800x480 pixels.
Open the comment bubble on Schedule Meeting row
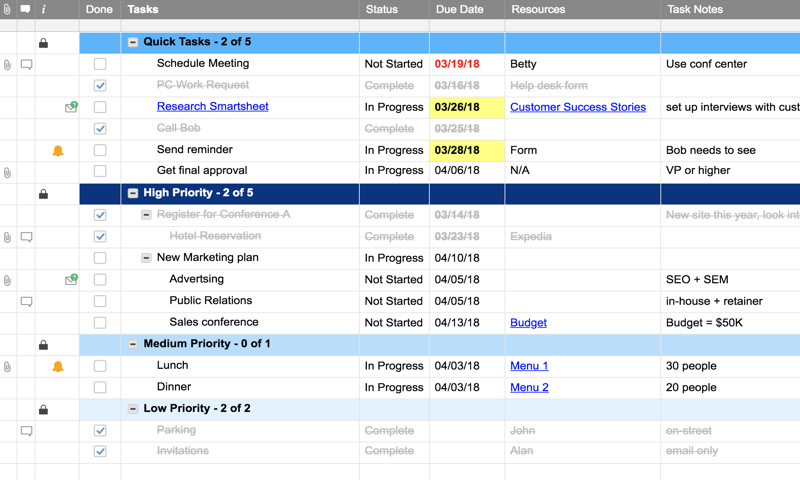[x=27, y=65]
